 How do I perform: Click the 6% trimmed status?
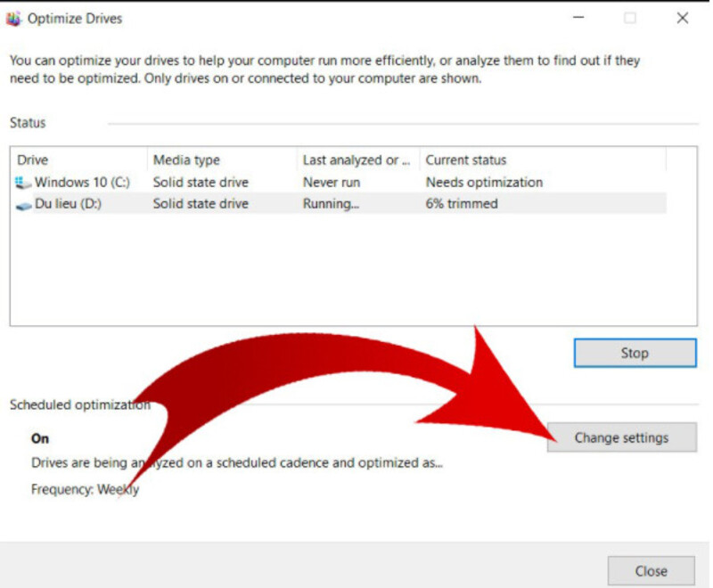coord(462,204)
